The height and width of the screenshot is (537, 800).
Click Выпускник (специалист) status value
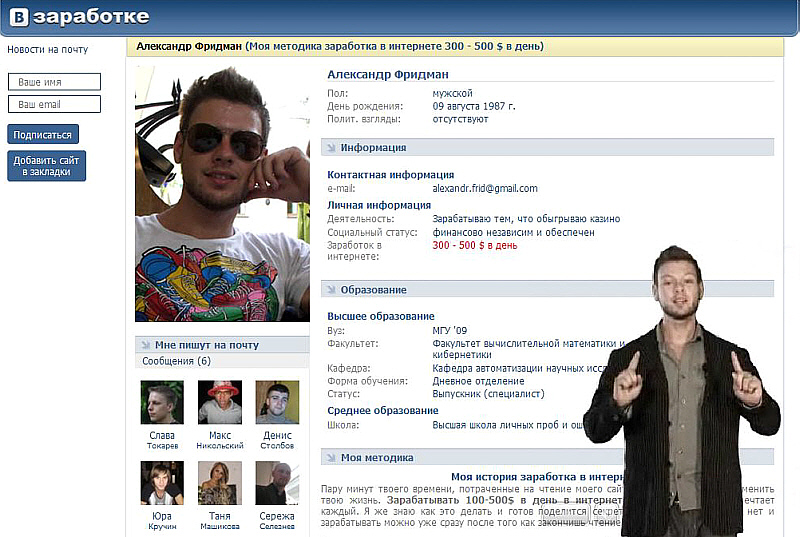(488, 394)
